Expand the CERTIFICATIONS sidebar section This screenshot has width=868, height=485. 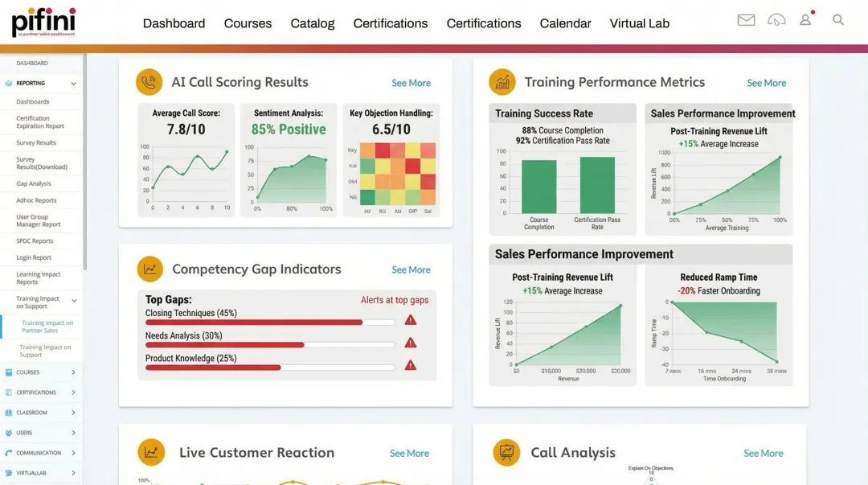point(36,393)
